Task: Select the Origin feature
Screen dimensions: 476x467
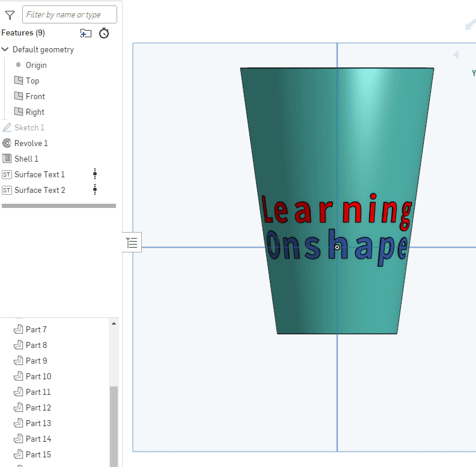Action: (x=35, y=65)
